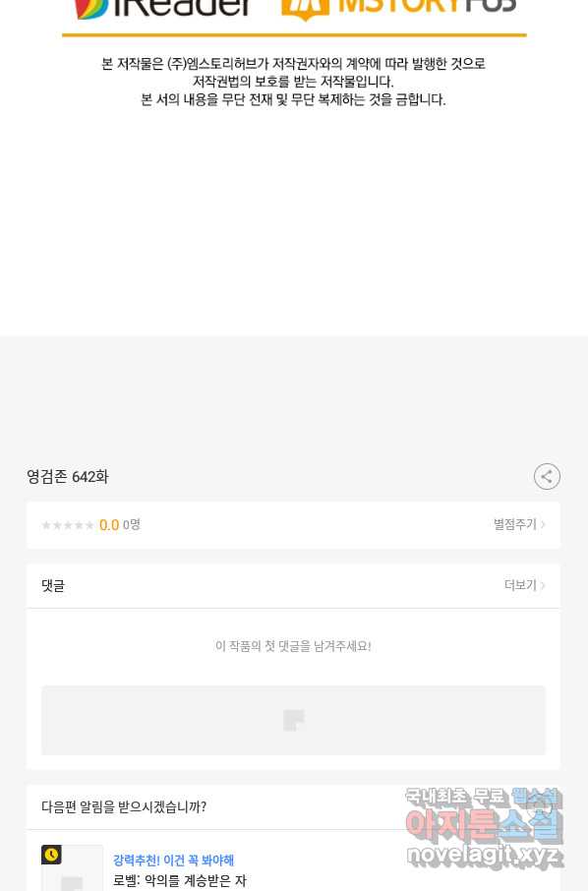588x891 pixels.
Task: Select the 영검존 642화 episode title
Action: (68, 476)
